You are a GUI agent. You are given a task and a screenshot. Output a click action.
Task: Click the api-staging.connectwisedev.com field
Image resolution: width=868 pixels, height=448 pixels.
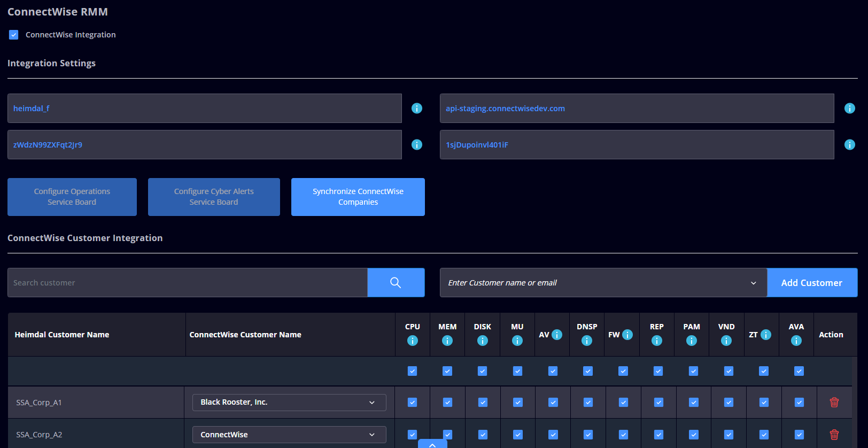pyautogui.click(x=637, y=109)
